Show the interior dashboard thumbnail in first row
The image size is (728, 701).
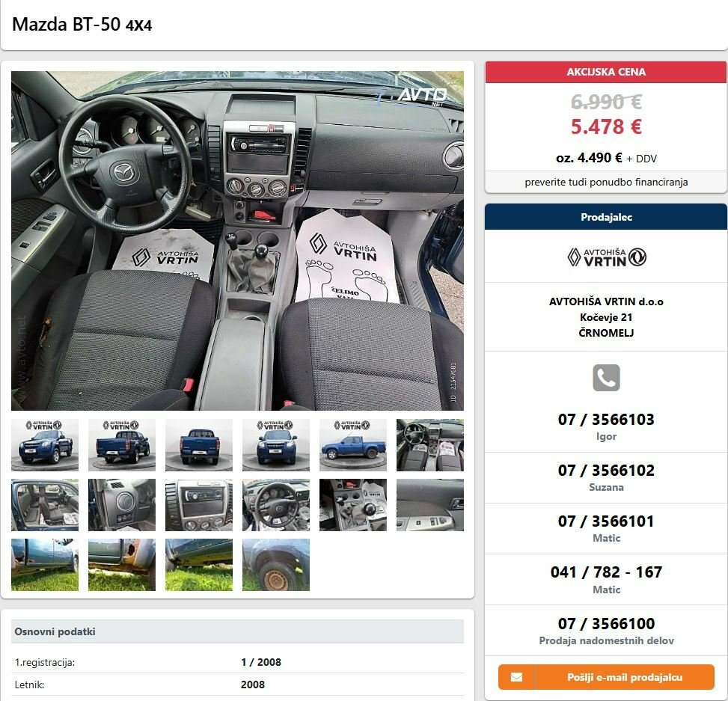coord(430,445)
